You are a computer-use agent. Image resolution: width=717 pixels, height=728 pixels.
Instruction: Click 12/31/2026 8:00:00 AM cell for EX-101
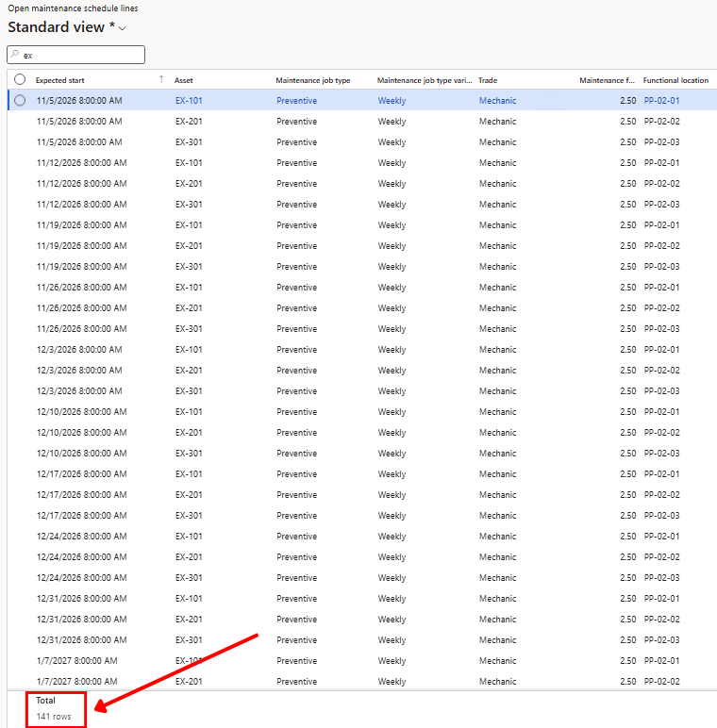point(82,599)
